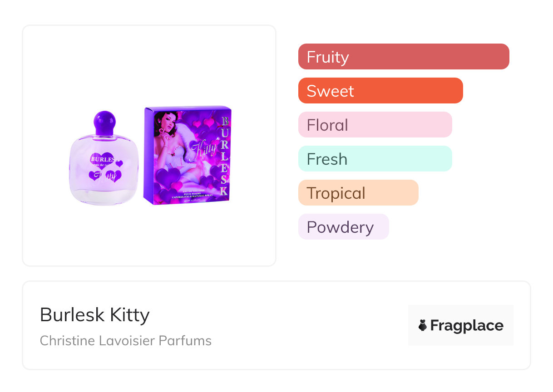
Task: Click the purple round bottle cap
Action: (x=105, y=120)
